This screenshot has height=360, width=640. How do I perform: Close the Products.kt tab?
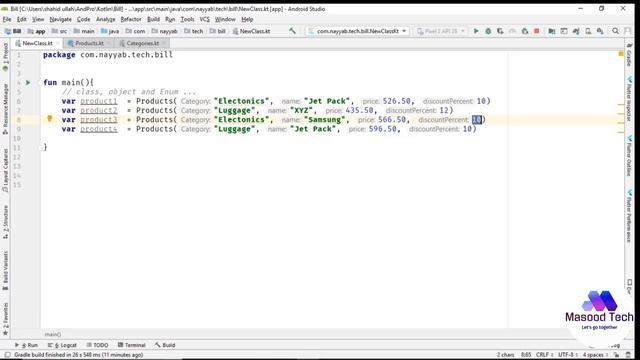click(x=109, y=43)
